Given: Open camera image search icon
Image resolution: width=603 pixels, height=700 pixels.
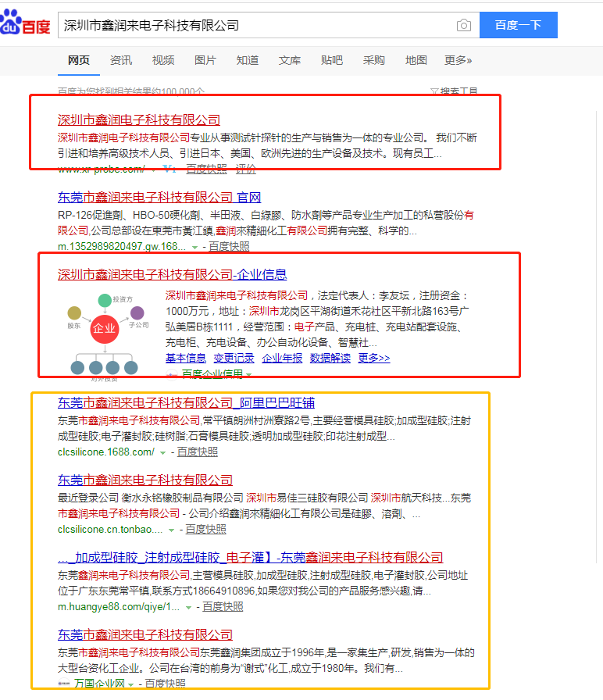Looking at the screenshot, I should coord(464,26).
